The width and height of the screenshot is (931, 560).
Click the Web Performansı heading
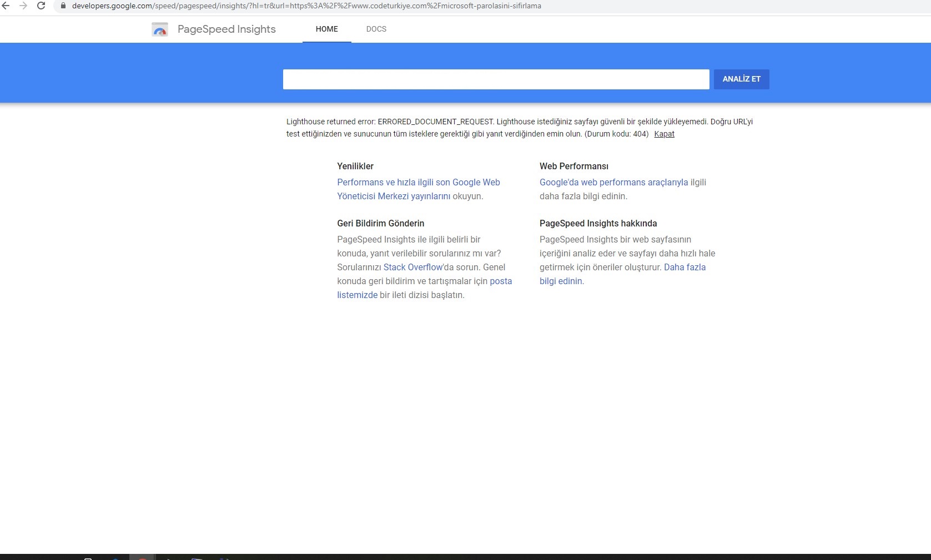574,166
